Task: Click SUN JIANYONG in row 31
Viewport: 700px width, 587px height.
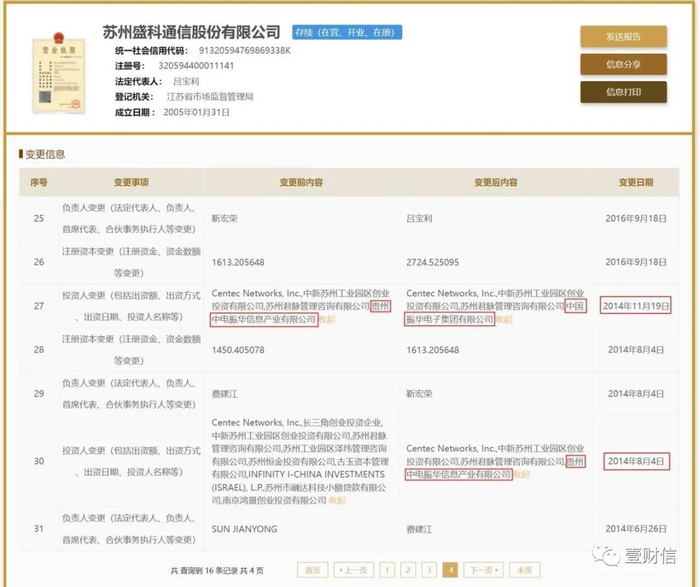Action: click(x=244, y=529)
